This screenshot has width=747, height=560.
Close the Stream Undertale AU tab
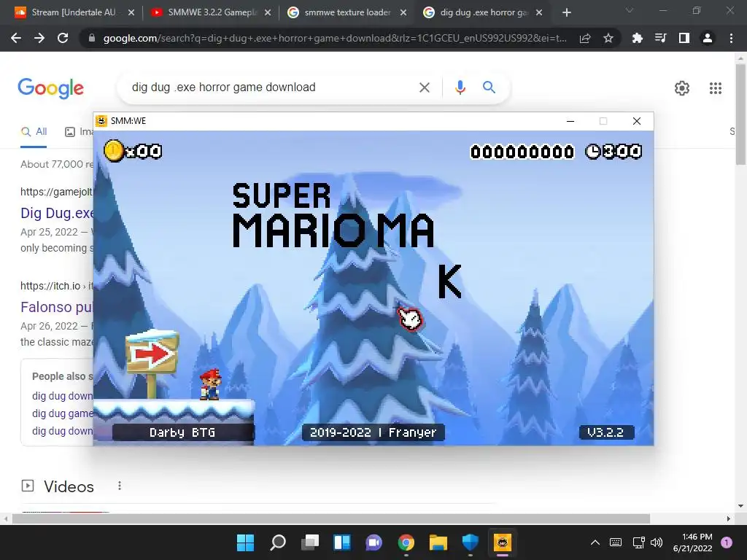131,13
